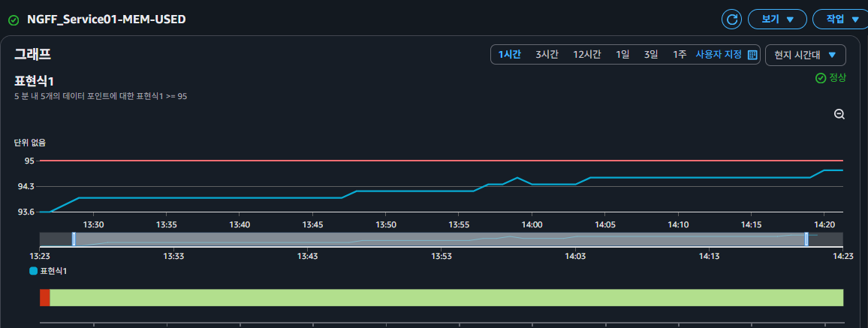
Task: Click the green OK state timeline bar
Action: pos(446,297)
